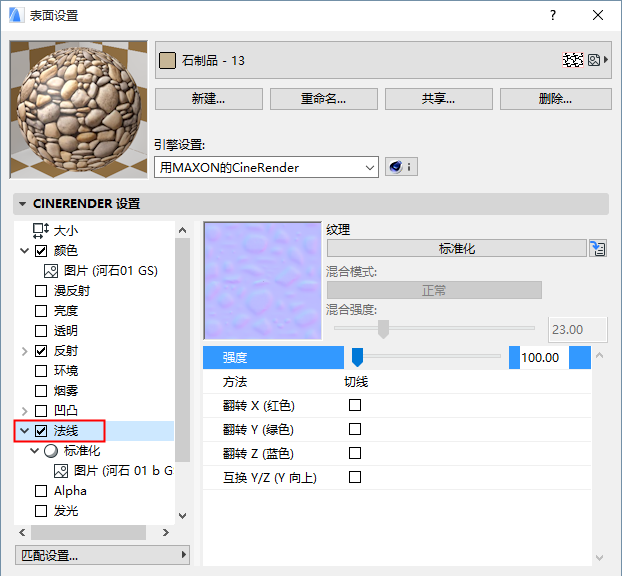Click the horizontal scroll left arrow
The width and height of the screenshot is (622, 576).
coord(22,532)
